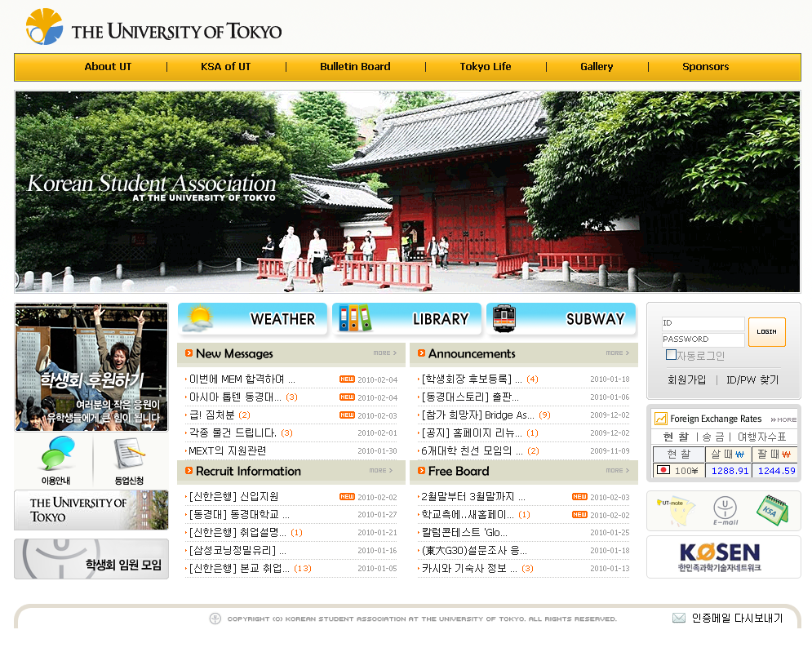Viewport: 812px width, 652px height.
Task: Enable the 자동로그인 auto-login checkbox
Action: (671, 355)
